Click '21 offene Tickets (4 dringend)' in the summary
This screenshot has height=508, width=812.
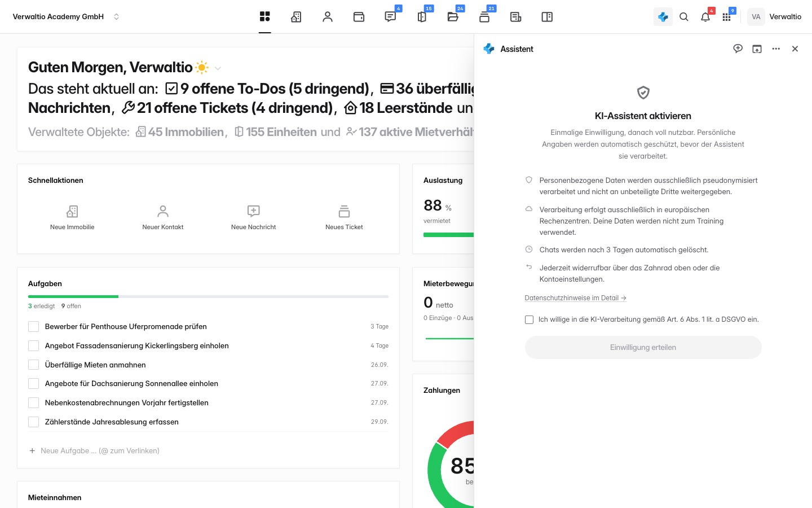click(227, 108)
